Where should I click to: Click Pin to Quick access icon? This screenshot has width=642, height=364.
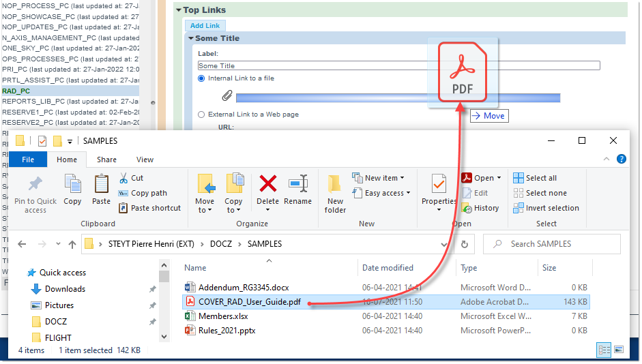pyautogui.click(x=35, y=184)
